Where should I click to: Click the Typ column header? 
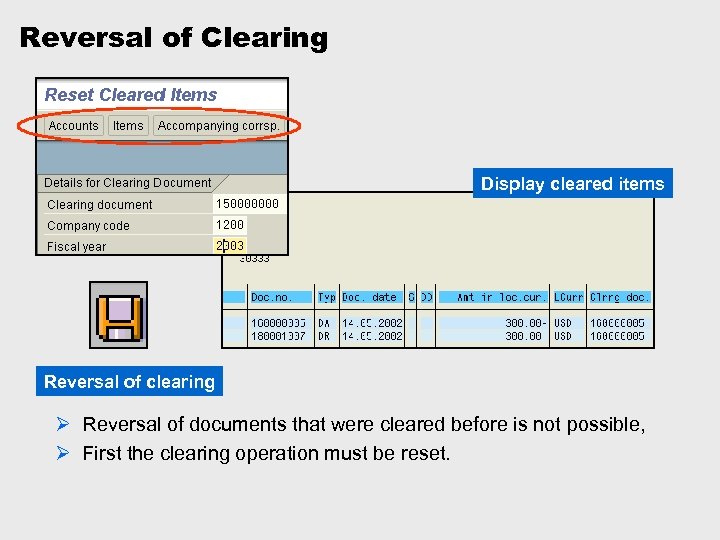tap(327, 298)
